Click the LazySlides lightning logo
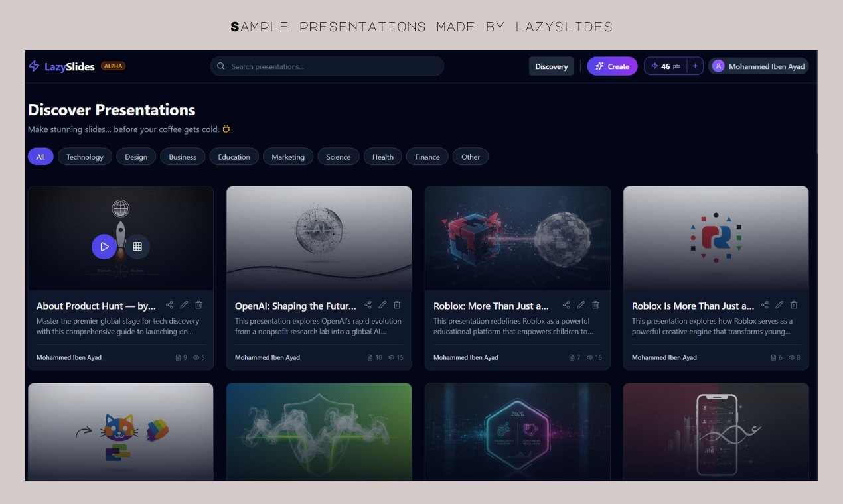 click(33, 66)
